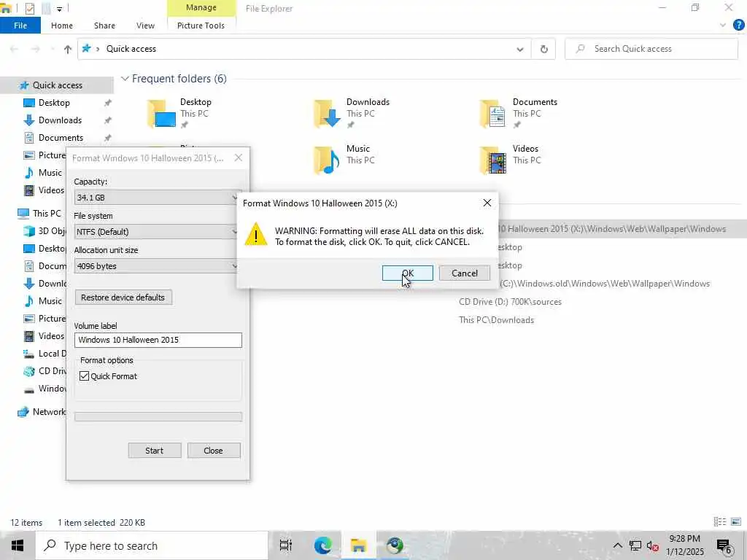The width and height of the screenshot is (747, 560).
Task: Open the Music folder icon
Action: click(328, 160)
